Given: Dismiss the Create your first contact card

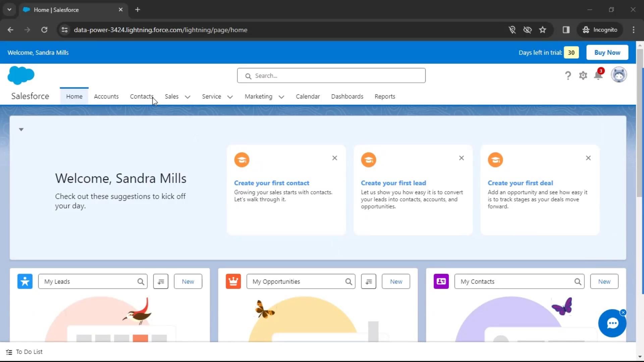Looking at the screenshot, I should point(334,158).
